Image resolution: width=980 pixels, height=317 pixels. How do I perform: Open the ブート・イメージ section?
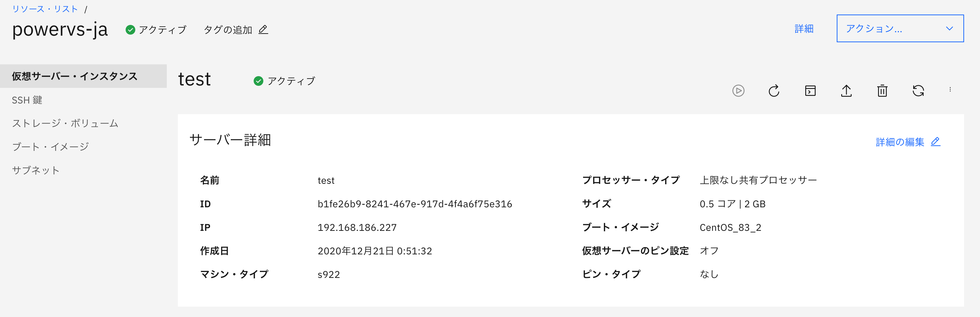pos(51,146)
